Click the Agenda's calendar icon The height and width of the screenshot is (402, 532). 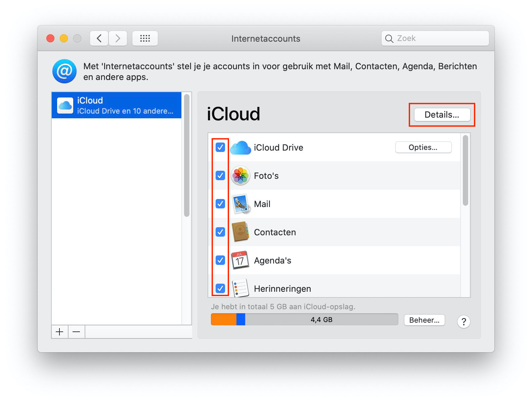pos(240,260)
